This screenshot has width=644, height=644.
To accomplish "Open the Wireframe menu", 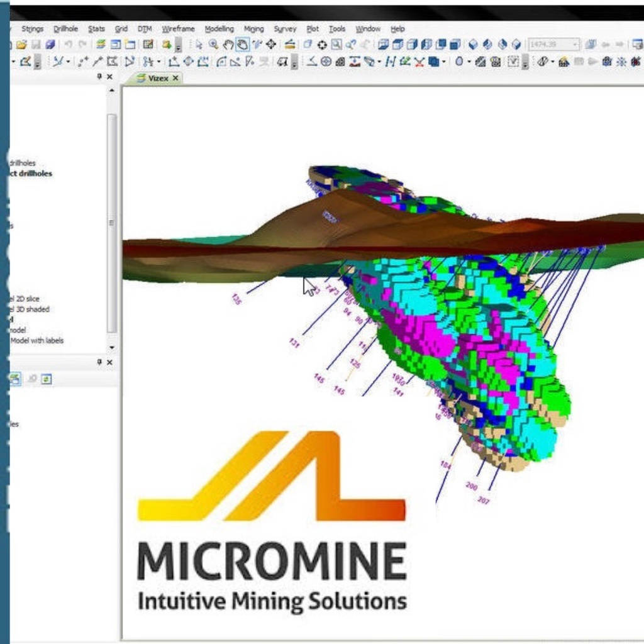I will tap(178, 29).
